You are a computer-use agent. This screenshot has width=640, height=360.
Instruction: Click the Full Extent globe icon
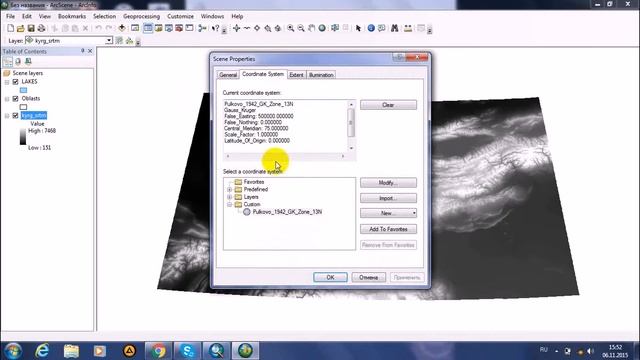(322, 28)
